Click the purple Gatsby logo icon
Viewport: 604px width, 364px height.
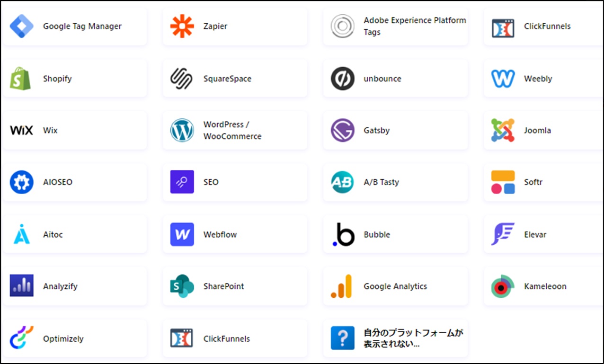coord(342,131)
